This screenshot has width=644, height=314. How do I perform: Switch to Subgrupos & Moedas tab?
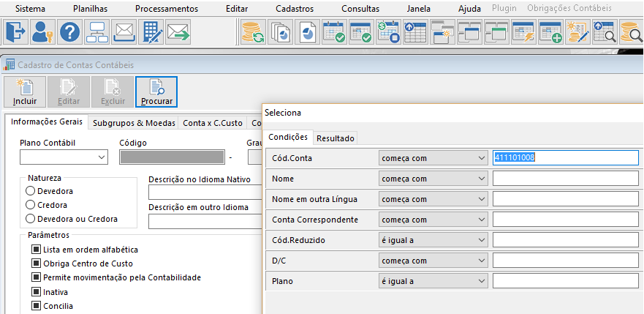134,123
